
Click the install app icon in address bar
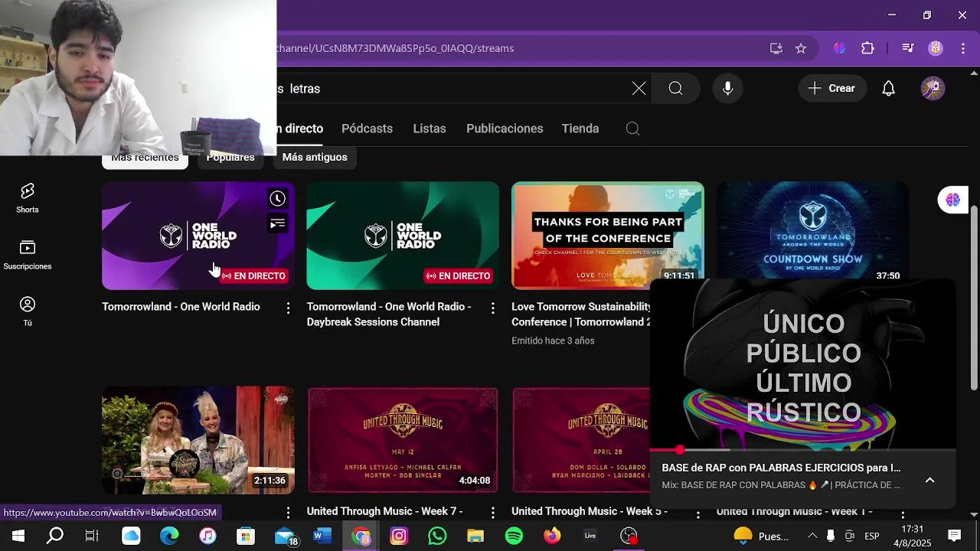(x=776, y=48)
